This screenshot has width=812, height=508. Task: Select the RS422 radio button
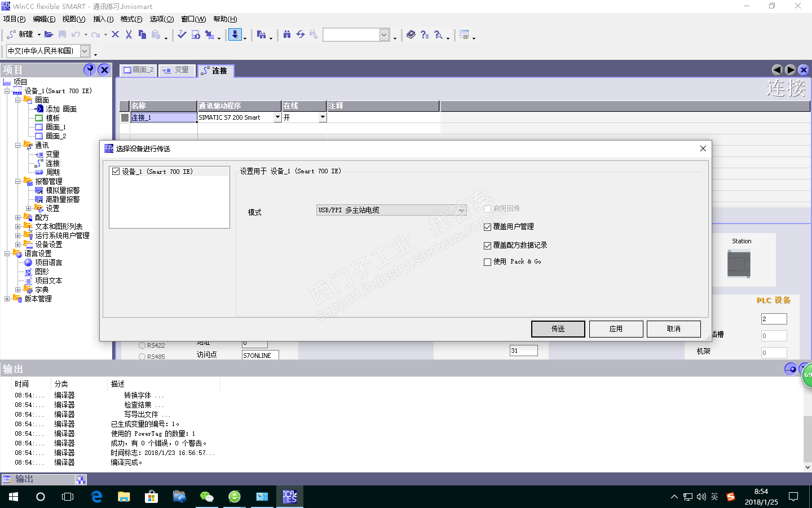[x=142, y=345]
